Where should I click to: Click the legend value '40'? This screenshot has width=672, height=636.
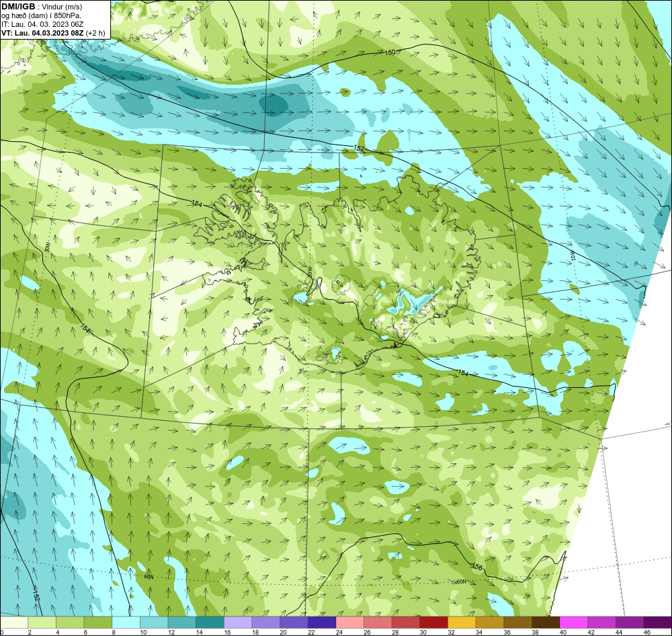point(562,632)
